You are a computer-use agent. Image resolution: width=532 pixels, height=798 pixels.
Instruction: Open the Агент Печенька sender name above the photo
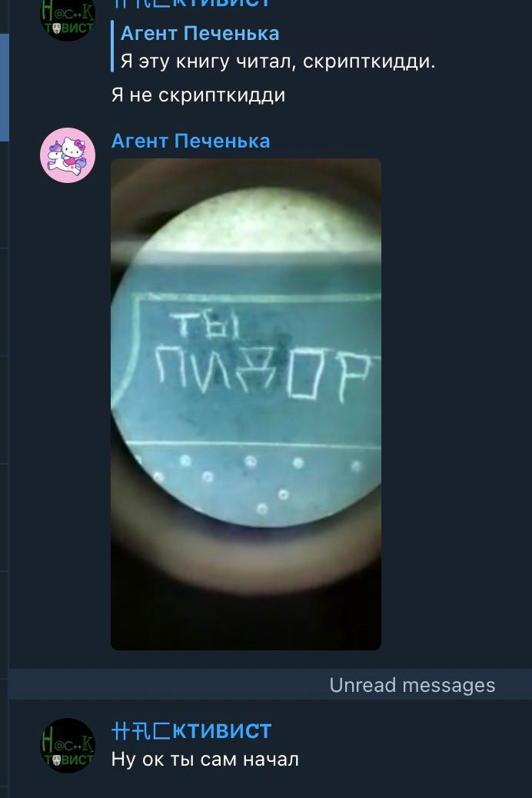(191, 141)
